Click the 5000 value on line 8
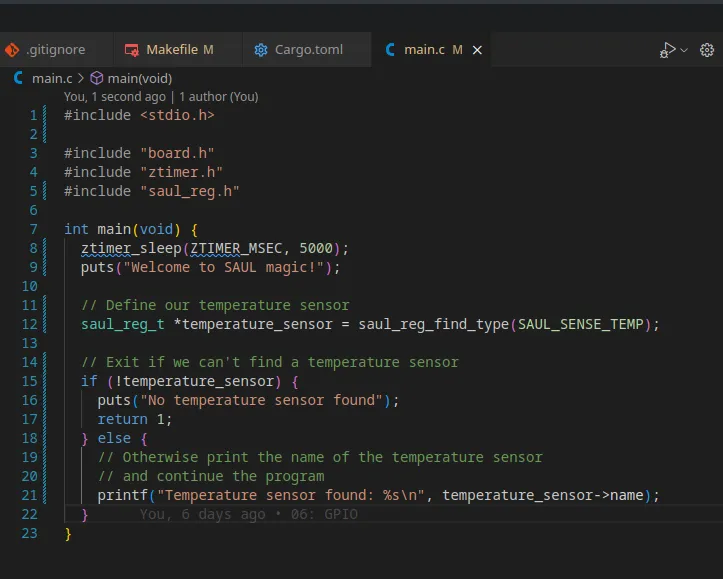 [316, 248]
